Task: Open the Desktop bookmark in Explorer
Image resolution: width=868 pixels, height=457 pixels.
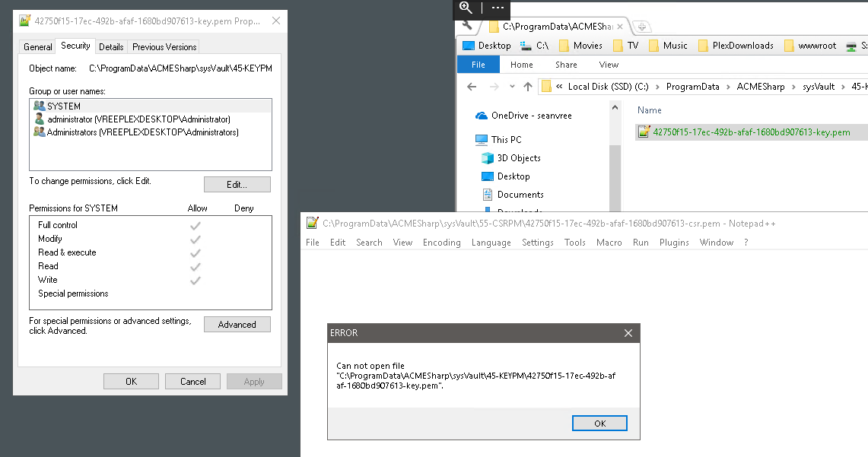Action: tap(487, 46)
